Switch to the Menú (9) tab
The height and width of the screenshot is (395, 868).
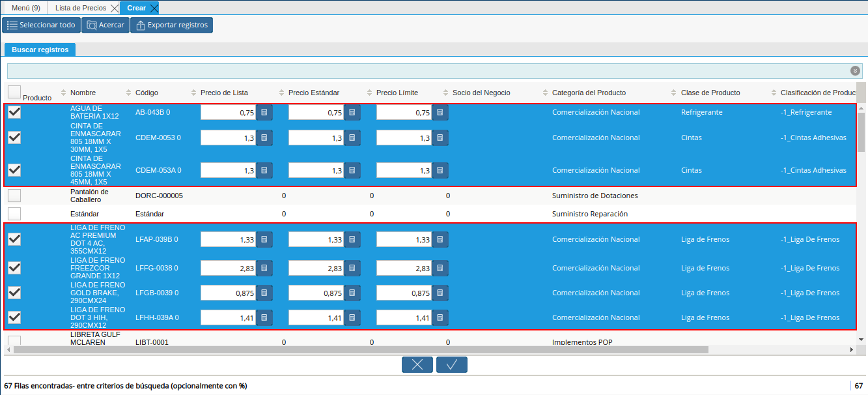pos(25,8)
